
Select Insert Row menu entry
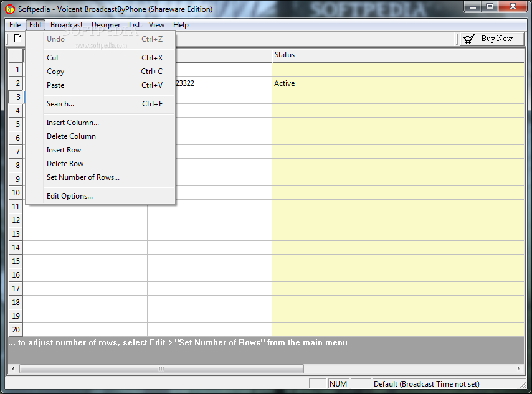click(100, 150)
